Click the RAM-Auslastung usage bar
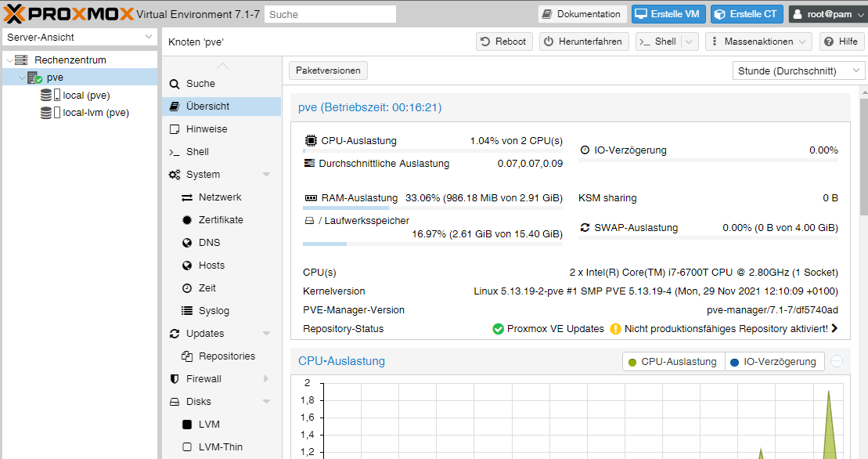This screenshot has height=459, width=868. (x=433, y=208)
